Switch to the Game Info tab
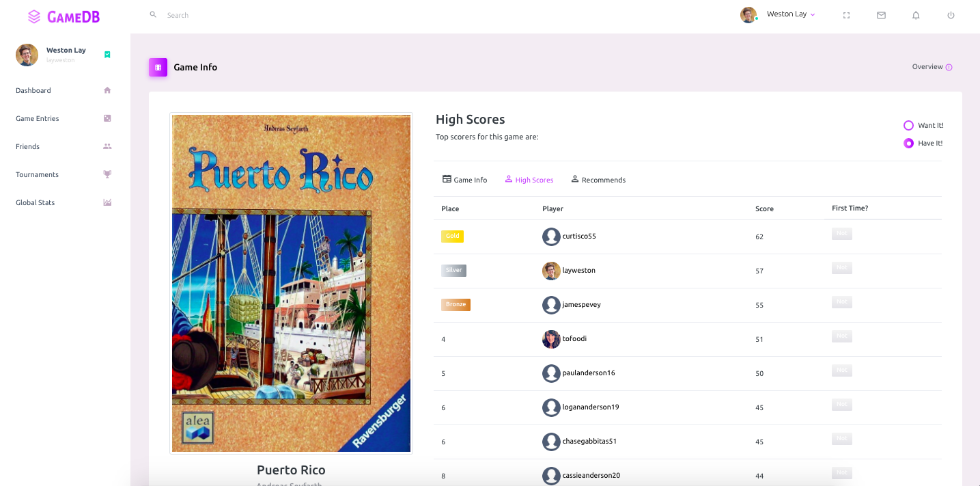This screenshot has height=486, width=980. click(x=465, y=180)
